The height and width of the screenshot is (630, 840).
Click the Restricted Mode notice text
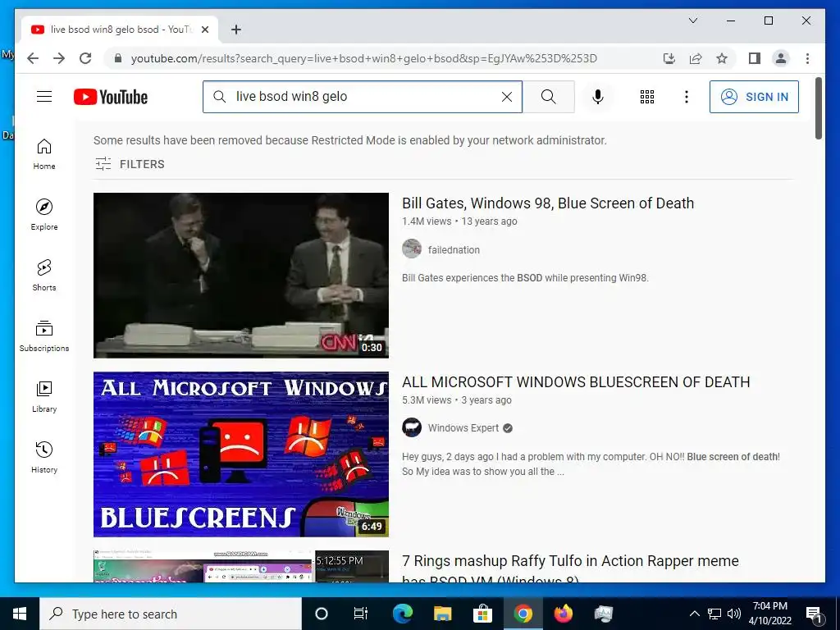(x=349, y=140)
